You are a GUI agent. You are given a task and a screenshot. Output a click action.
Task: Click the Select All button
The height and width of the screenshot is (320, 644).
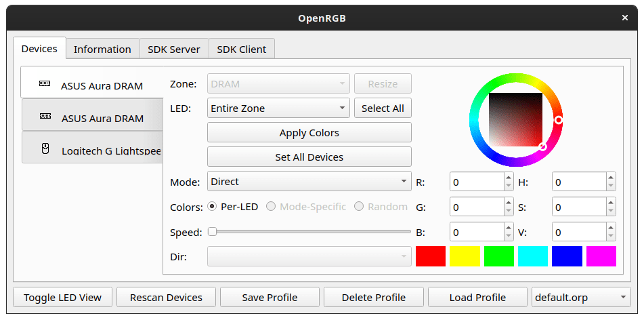(x=383, y=108)
